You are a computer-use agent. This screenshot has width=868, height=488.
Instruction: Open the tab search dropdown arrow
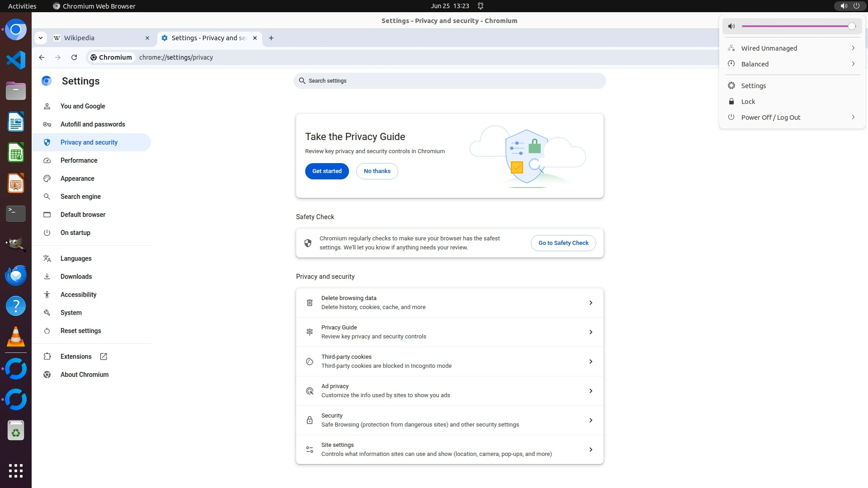click(x=41, y=38)
